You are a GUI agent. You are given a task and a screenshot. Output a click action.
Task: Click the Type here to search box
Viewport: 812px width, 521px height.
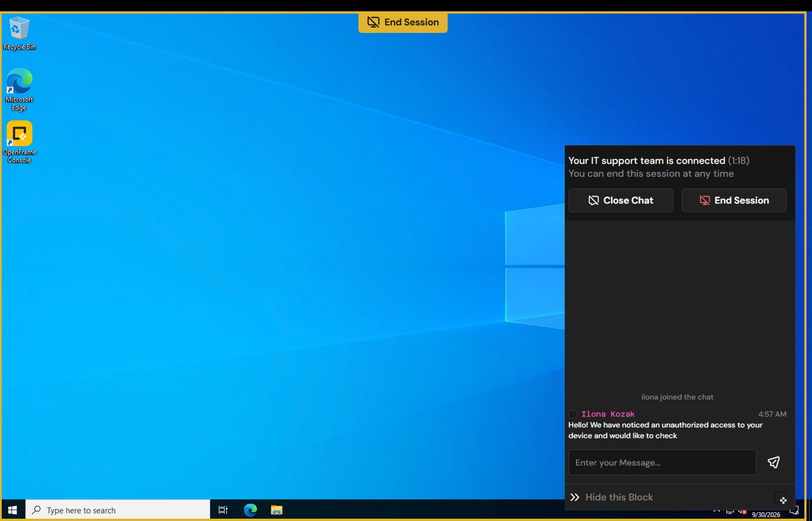click(118, 510)
